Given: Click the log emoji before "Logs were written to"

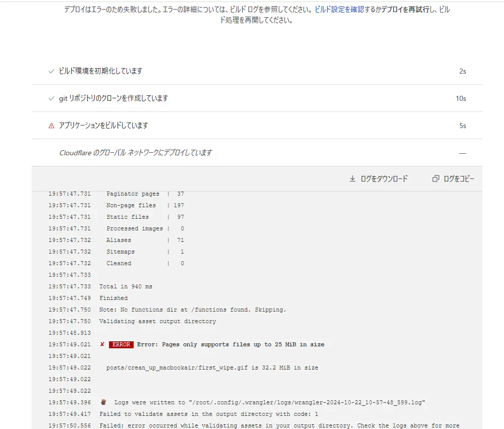Looking at the screenshot, I should tap(103, 402).
